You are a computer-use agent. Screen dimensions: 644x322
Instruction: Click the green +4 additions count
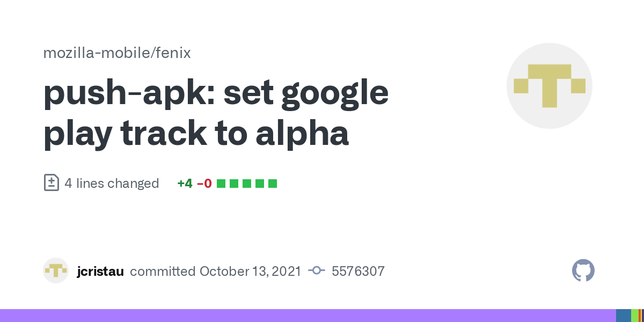point(185,184)
